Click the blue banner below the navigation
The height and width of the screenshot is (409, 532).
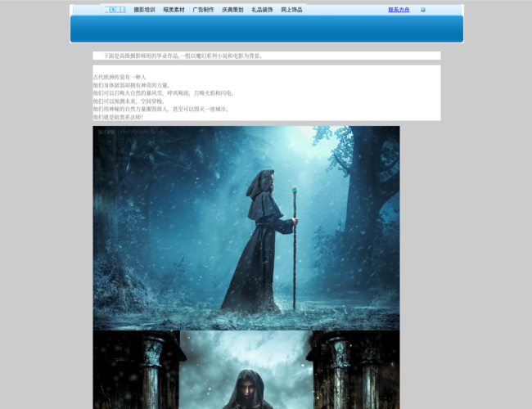coord(266,28)
